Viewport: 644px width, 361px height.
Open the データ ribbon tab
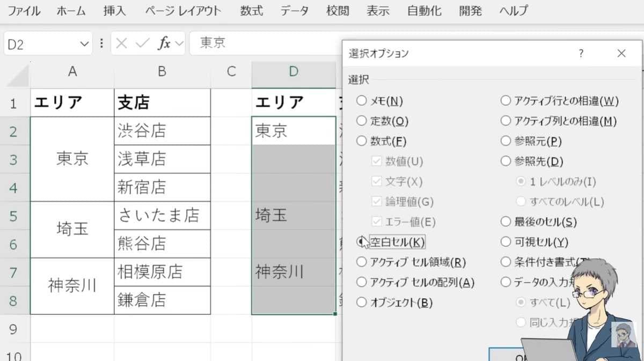tap(295, 11)
